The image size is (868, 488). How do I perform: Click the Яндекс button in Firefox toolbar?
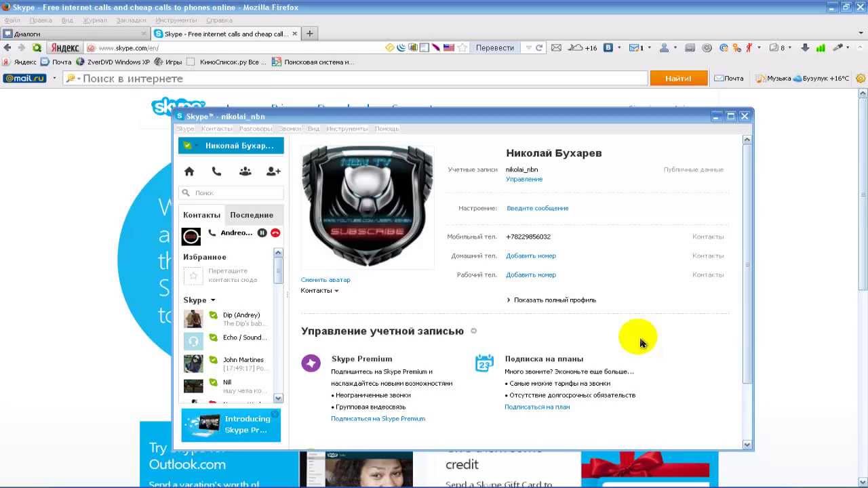[64, 47]
